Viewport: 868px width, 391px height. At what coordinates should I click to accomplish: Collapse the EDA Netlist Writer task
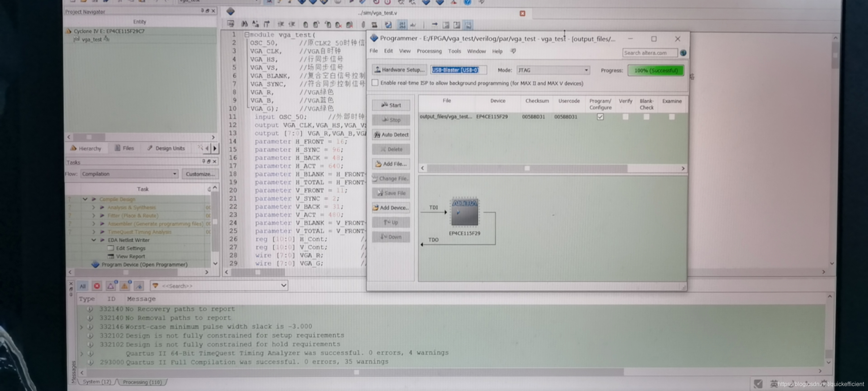point(94,240)
